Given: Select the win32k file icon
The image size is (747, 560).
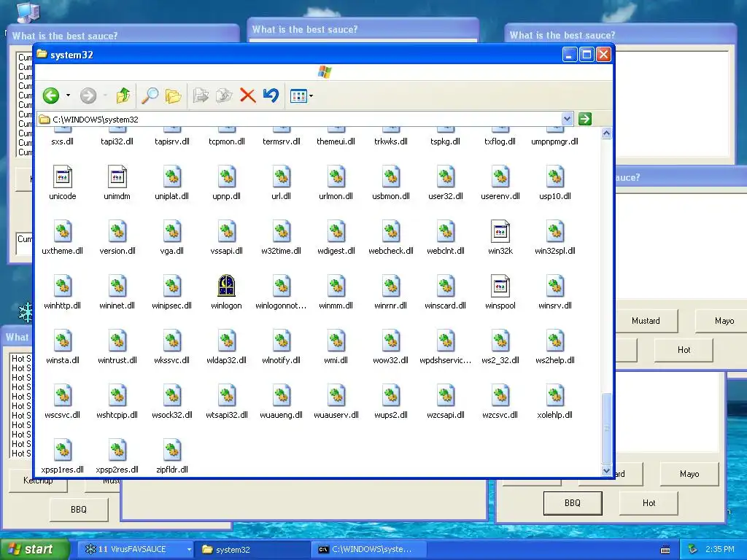Looking at the screenshot, I should tap(500, 231).
